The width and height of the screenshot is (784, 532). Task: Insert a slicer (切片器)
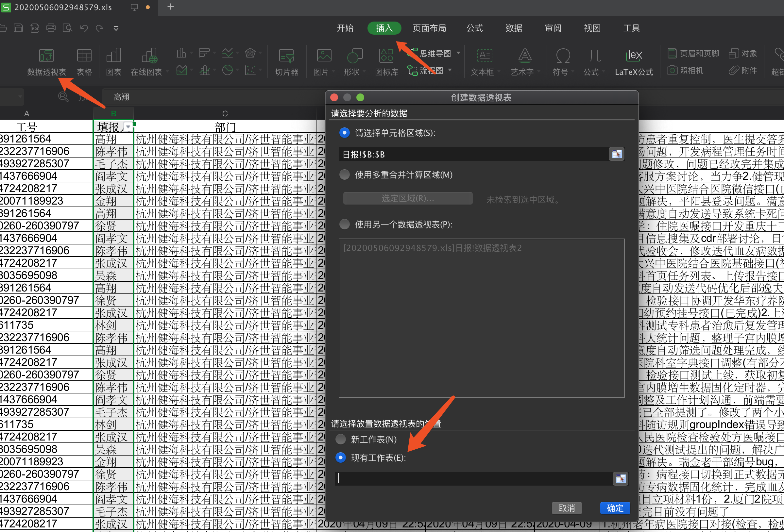coord(286,62)
